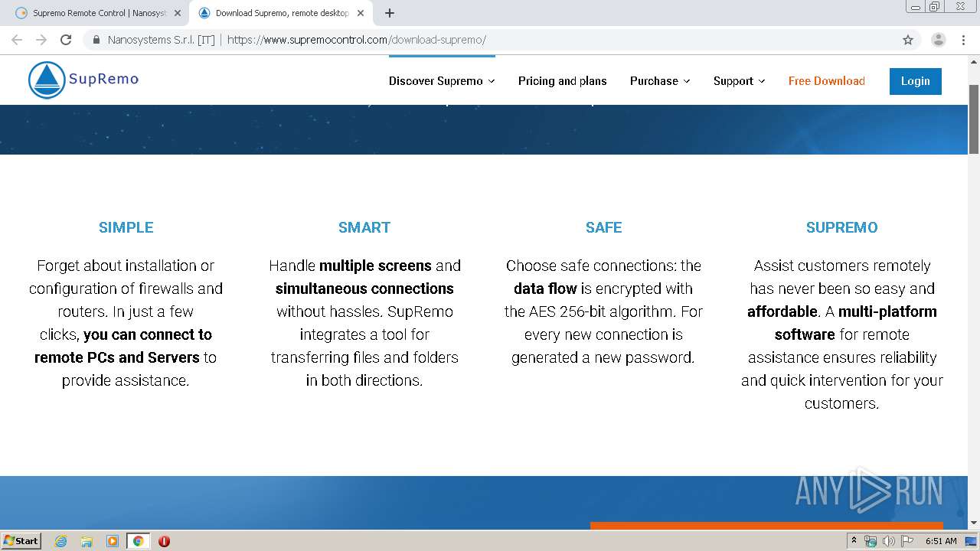Reload the page with the refresh icon
Image resolution: width=980 pixels, height=551 pixels.
[66, 40]
